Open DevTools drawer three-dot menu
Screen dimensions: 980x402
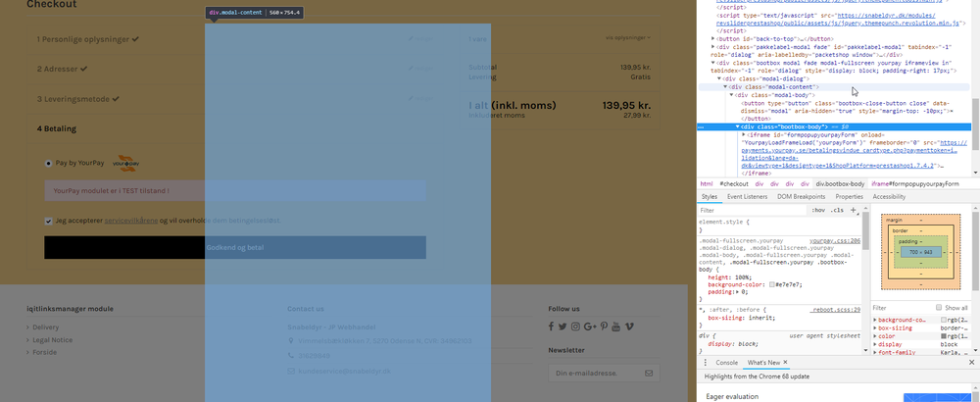point(706,363)
